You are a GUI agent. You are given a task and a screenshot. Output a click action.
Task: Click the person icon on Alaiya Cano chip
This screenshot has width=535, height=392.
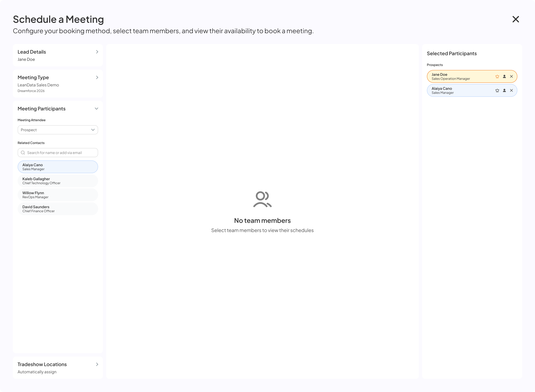pos(504,90)
